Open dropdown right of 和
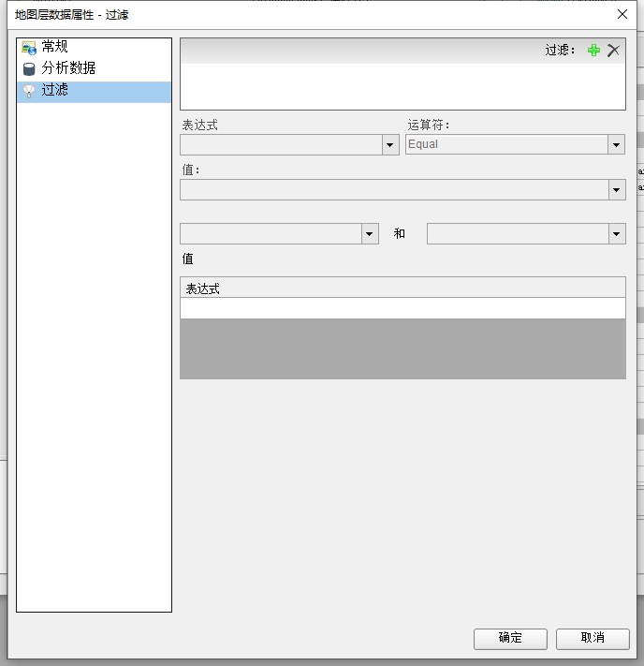The image size is (644, 666). coord(617,233)
